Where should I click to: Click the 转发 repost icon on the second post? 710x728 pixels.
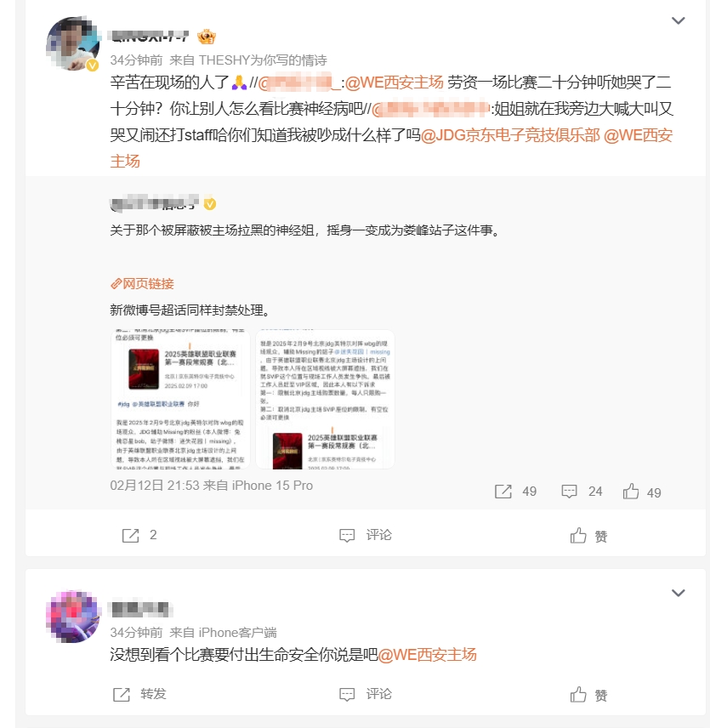(122, 695)
